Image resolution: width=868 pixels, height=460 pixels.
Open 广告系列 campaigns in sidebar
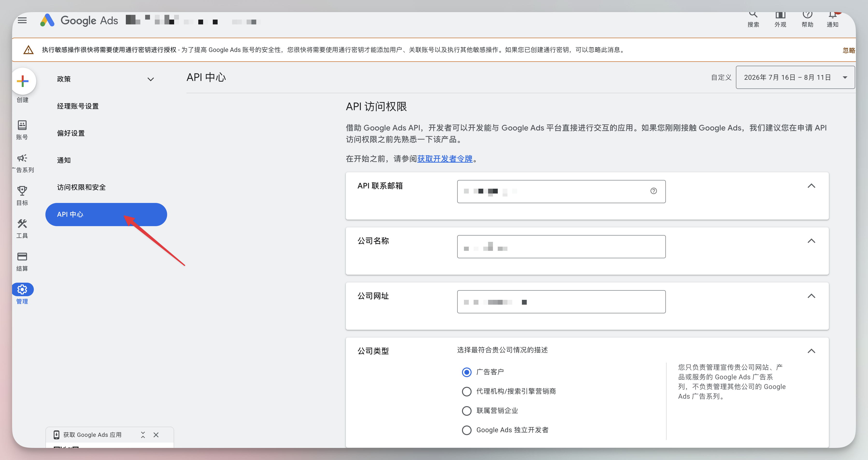pyautogui.click(x=22, y=163)
